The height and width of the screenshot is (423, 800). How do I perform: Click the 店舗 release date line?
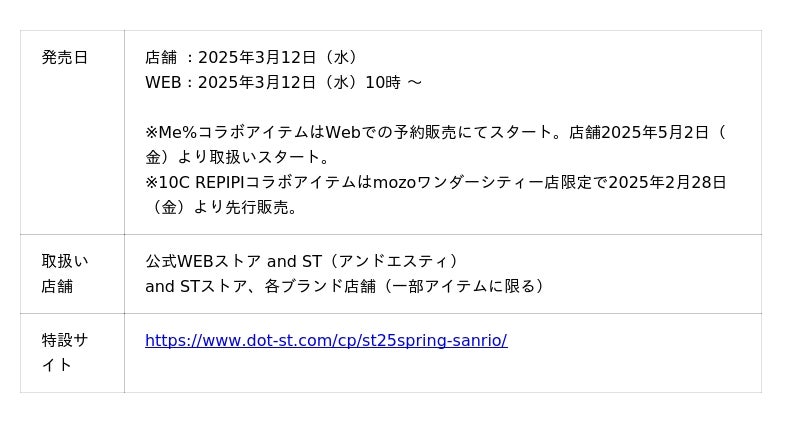point(251,58)
